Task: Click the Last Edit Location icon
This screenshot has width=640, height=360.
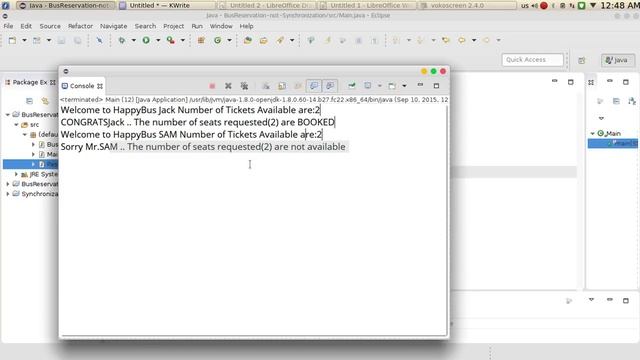Action: 446,40
